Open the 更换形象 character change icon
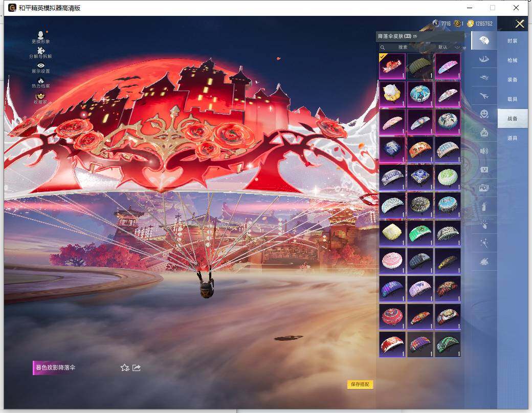Image resolution: width=532 pixels, height=413 pixels. [41, 36]
